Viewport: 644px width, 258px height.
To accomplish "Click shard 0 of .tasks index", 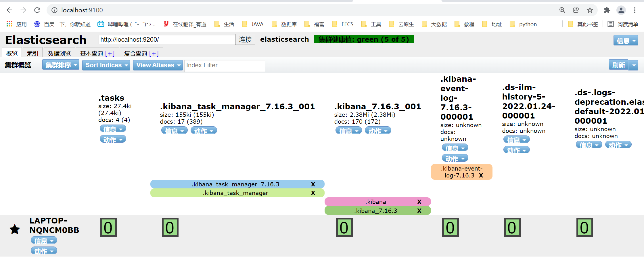I will (108, 227).
